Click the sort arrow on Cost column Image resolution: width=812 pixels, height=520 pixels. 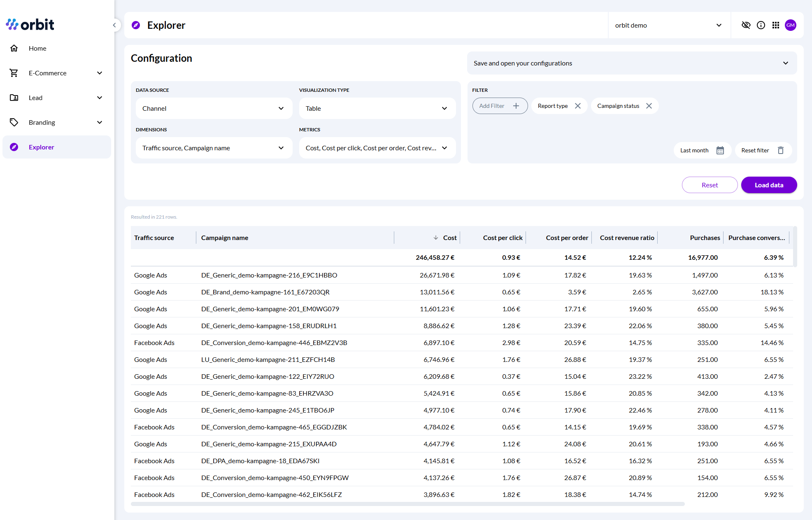point(436,238)
